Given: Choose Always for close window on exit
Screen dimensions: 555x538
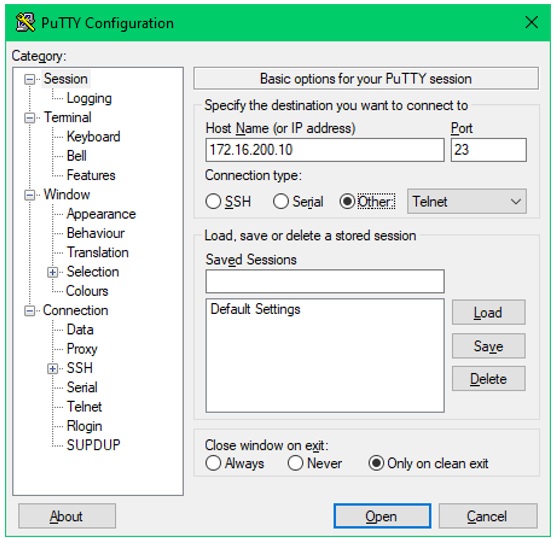Looking at the screenshot, I should point(213,463).
